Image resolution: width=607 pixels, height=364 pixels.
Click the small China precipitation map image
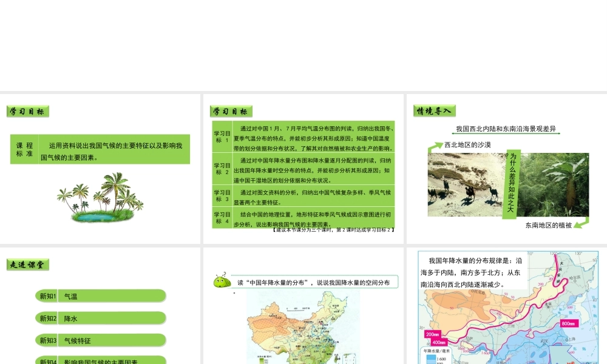pos(303,327)
